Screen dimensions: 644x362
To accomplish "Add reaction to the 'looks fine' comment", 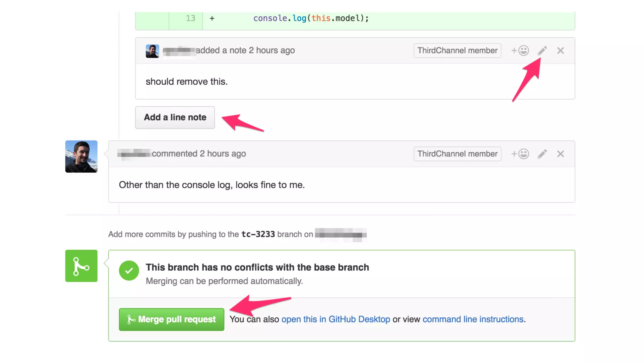I will pyautogui.click(x=520, y=154).
